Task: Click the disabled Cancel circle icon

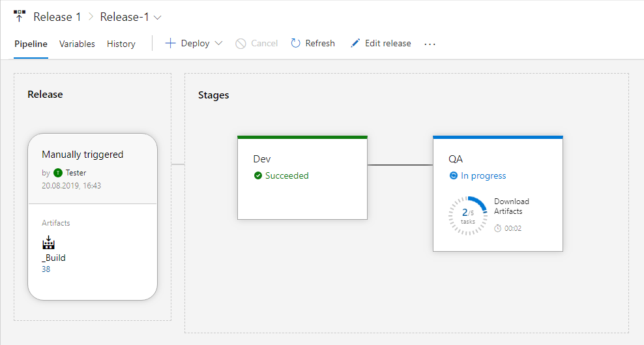Action: coord(241,43)
